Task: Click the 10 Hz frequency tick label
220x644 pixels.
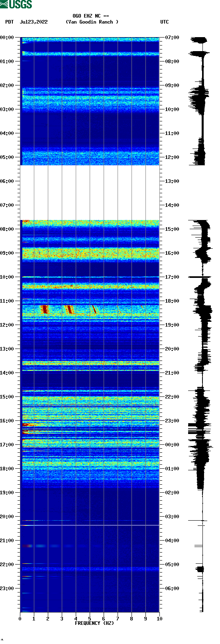Action: click(159, 619)
